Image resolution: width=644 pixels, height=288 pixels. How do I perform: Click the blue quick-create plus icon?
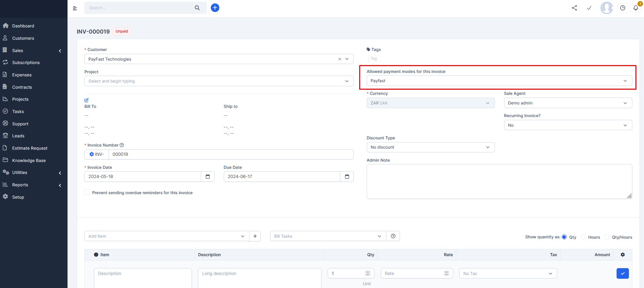[x=215, y=8]
